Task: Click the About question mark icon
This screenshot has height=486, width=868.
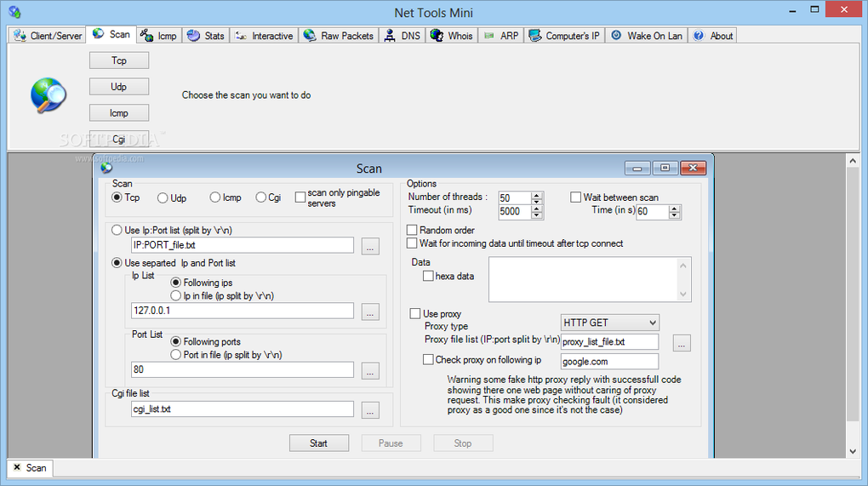Action: click(699, 36)
